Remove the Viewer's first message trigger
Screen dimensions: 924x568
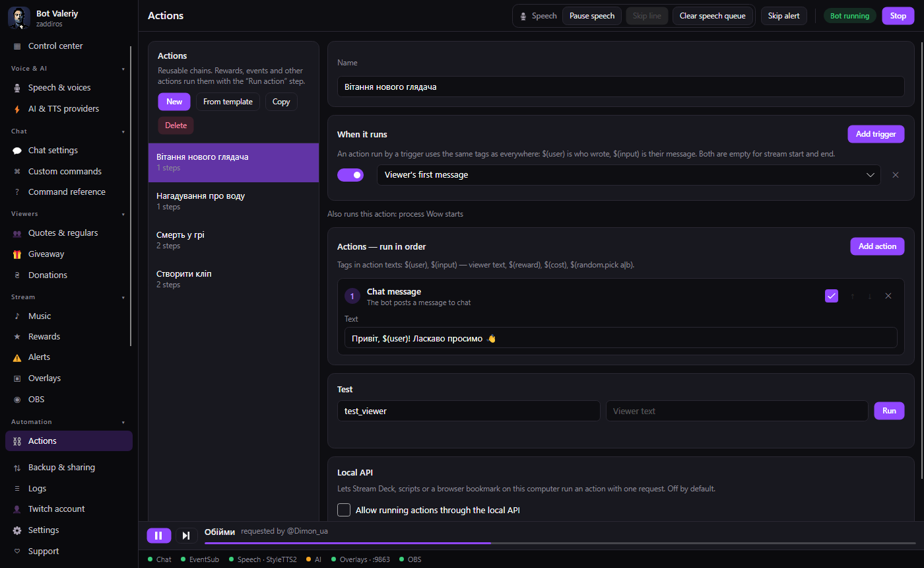(896, 175)
